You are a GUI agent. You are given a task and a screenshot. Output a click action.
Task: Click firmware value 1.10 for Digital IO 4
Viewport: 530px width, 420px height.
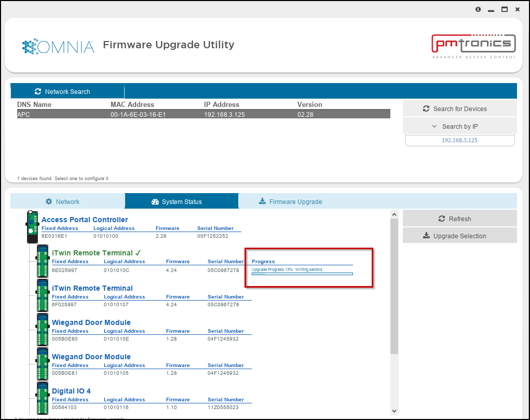(x=171, y=407)
